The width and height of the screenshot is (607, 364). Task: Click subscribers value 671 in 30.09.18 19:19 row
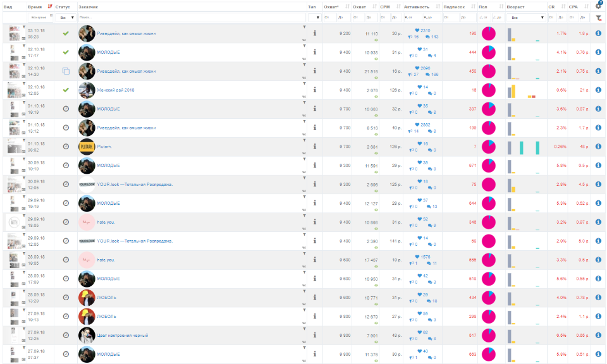(472, 166)
